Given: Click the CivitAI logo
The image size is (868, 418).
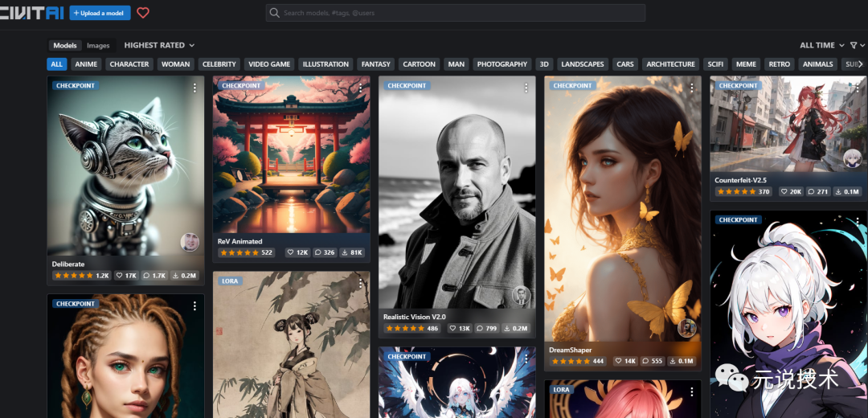Looking at the screenshot, I should [x=31, y=14].
